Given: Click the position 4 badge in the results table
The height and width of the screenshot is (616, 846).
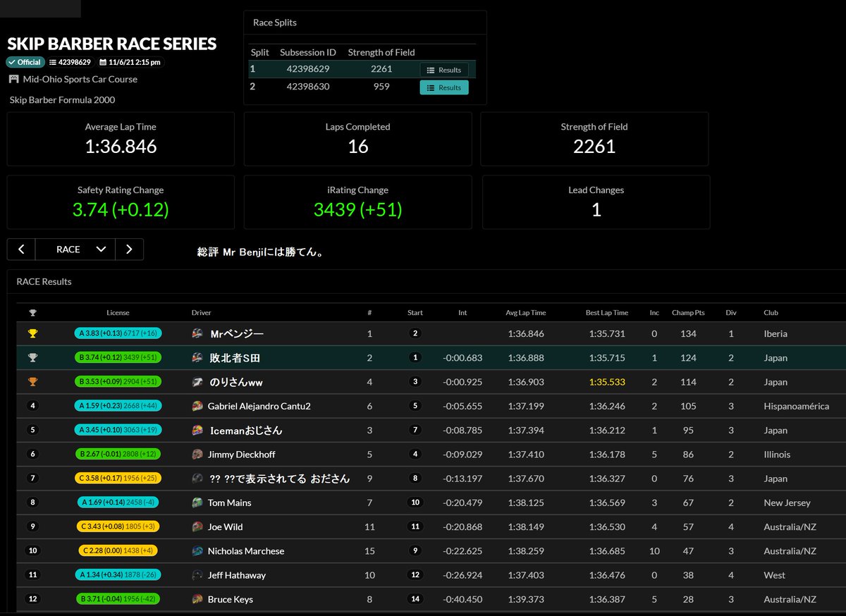Looking at the screenshot, I should tap(32, 406).
